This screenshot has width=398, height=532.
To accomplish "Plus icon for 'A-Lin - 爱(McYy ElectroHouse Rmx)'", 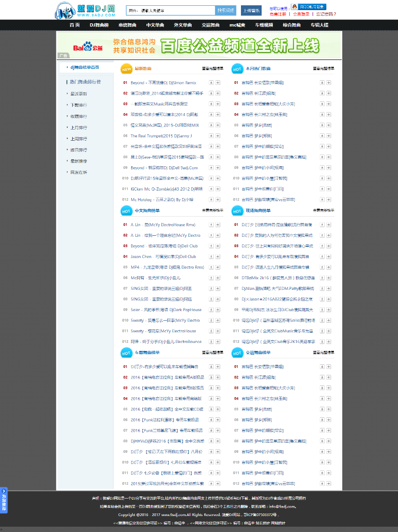I will [x=218, y=225].
